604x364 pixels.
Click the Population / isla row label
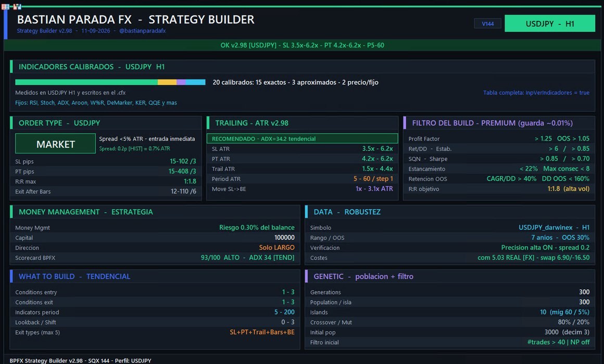331,303
